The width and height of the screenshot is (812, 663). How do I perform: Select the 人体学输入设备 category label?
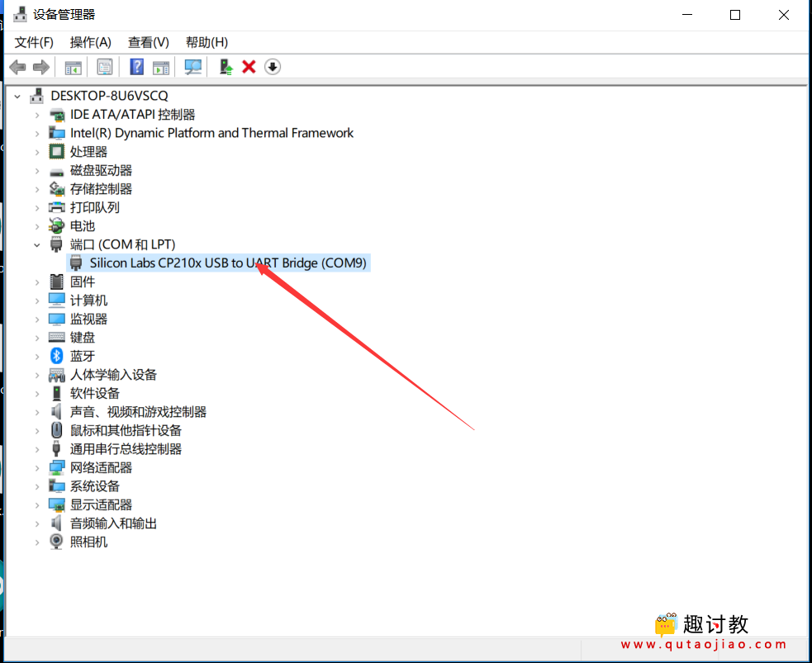click(113, 375)
